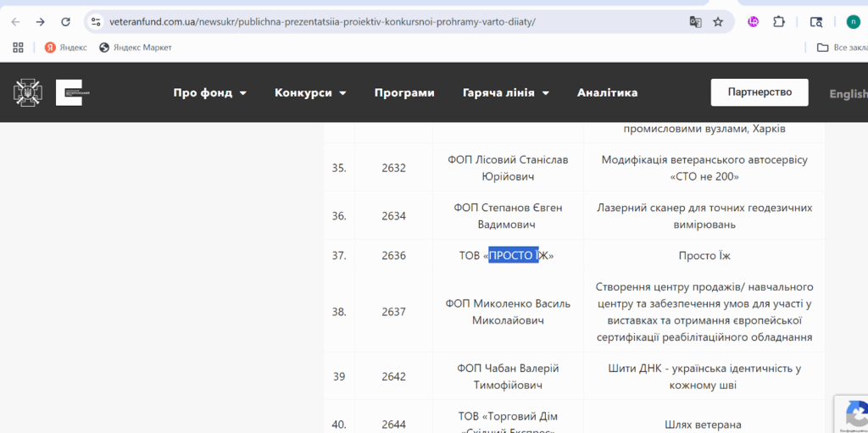Expand the Гаряча лінія dropdown menu
Screen dimensions: 868x433
click(505, 93)
